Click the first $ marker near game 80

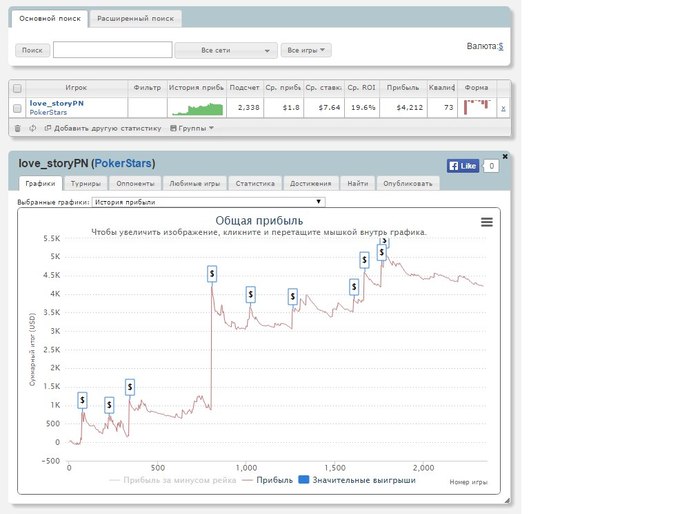[82, 400]
